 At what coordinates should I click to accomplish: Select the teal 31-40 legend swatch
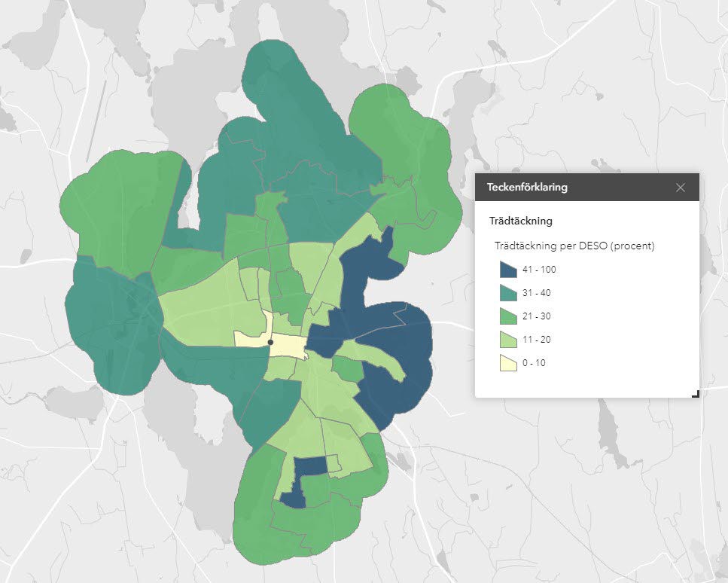pyautogui.click(x=507, y=293)
